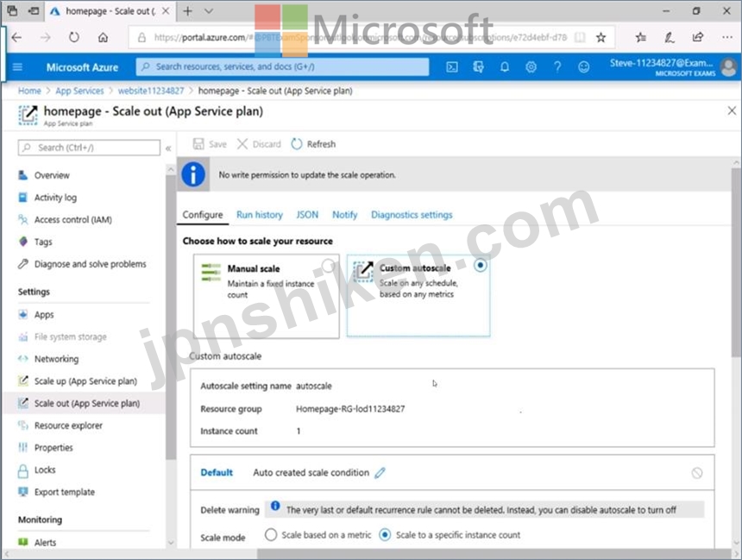This screenshot has height=560, width=742.
Task: Open the browser web notes pen
Action: (670, 37)
